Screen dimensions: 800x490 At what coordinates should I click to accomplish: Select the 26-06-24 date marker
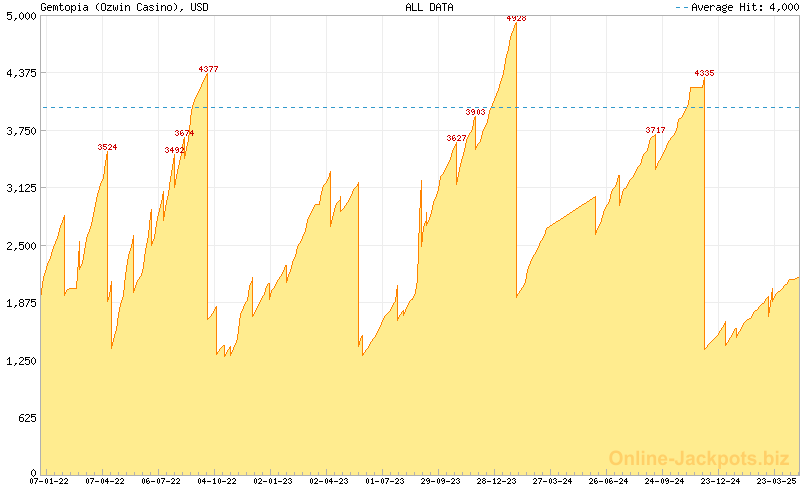click(609, 481)
